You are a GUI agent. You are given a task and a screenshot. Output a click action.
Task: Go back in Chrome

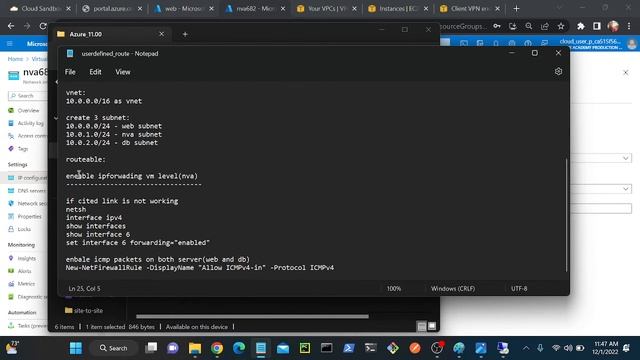[x=11, y=26]
